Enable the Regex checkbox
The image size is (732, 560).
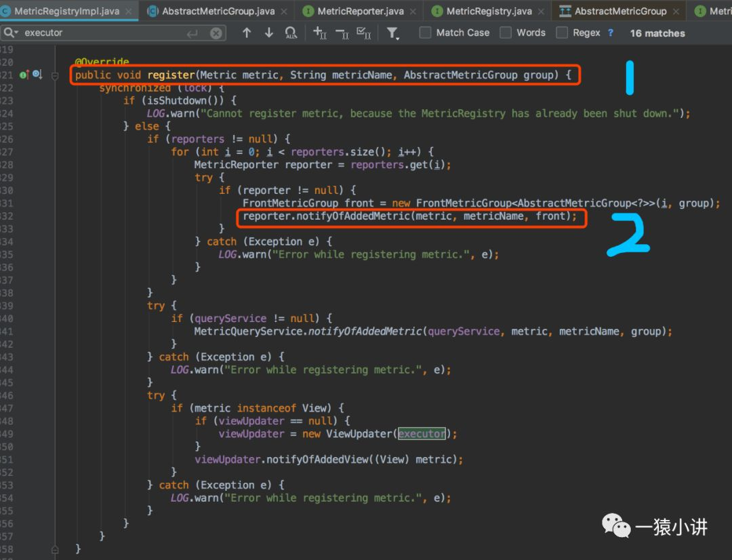pos(562,33)
